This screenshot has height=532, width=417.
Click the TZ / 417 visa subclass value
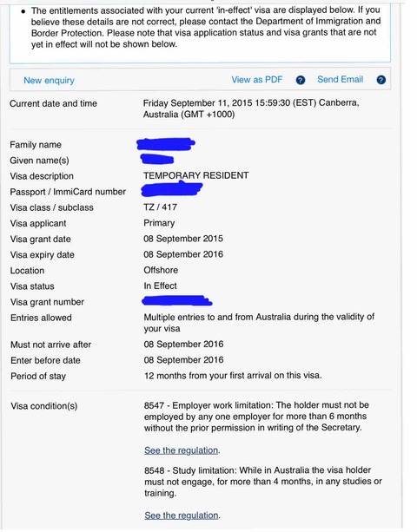point(160,207)
